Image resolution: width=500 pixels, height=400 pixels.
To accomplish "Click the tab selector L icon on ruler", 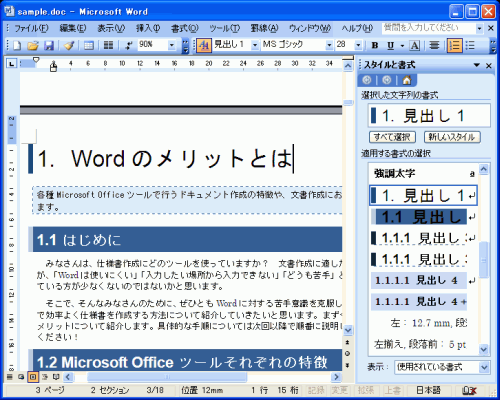I will 12,63.
